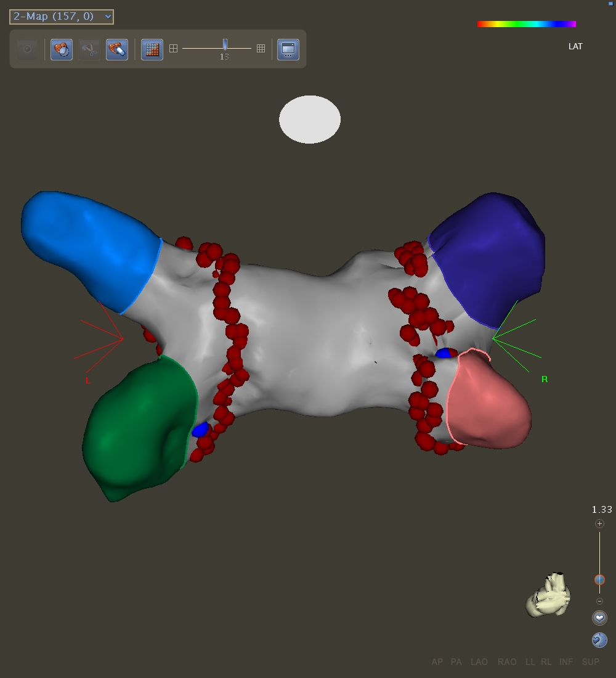Viewport: 616px width, 678px height.
Task: Switch to the AP view
Action: (x=437, y=662)
